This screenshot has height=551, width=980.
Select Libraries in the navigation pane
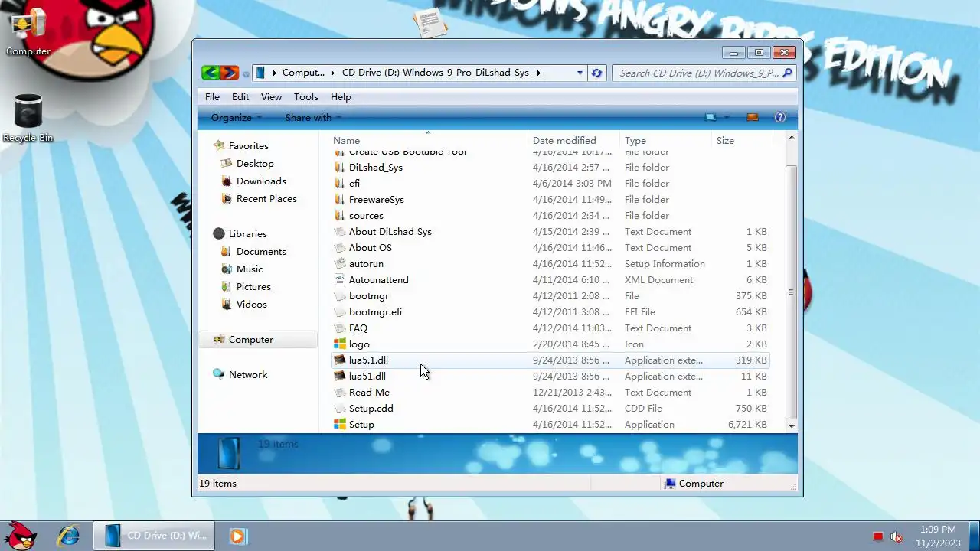point(247,233)
